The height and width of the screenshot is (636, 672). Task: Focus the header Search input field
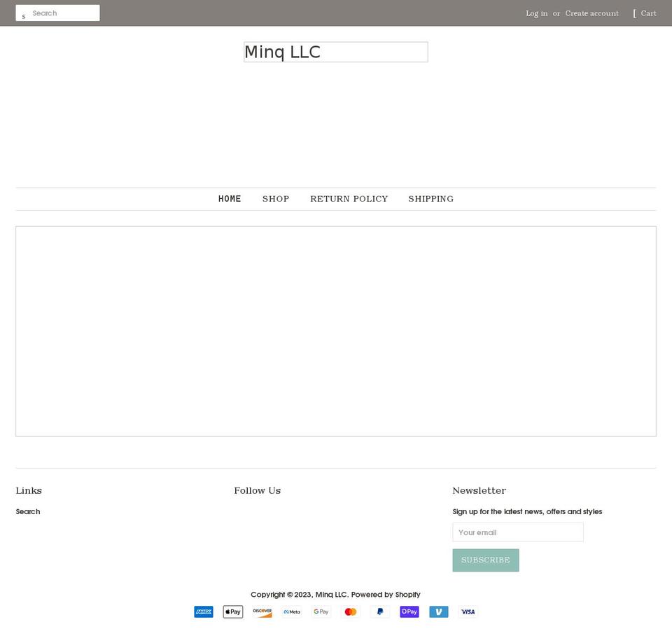[x=58, y=13]
